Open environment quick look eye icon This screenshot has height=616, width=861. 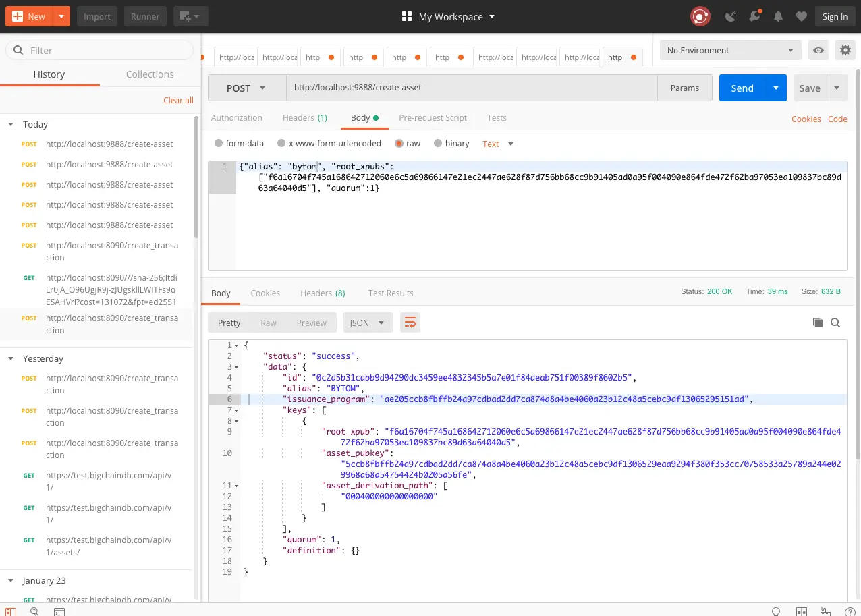click(818, 50)
